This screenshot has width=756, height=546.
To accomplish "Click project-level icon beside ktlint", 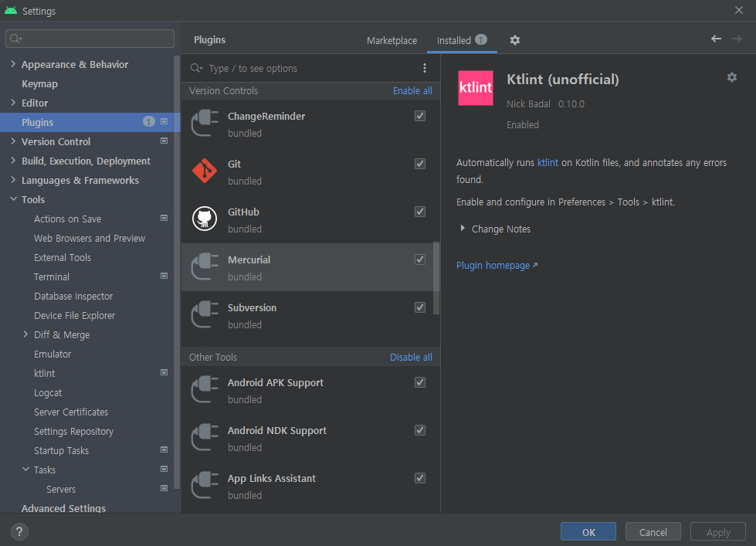I will [x=164, y=372].
